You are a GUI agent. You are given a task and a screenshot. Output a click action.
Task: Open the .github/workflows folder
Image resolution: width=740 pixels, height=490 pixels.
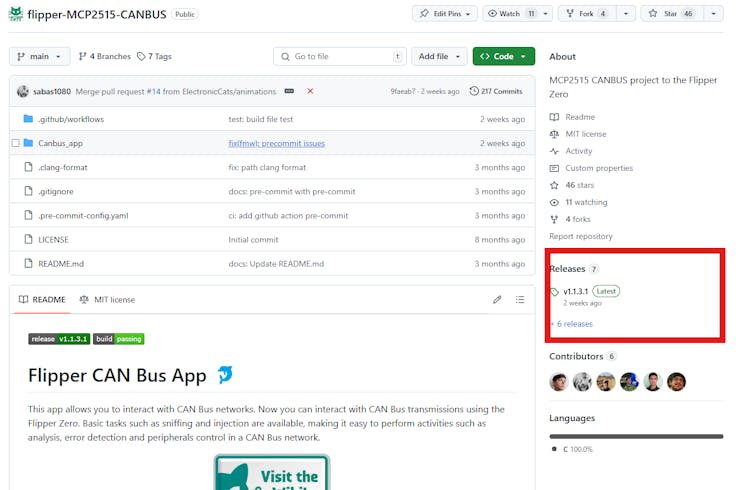[x=71, y=119]
